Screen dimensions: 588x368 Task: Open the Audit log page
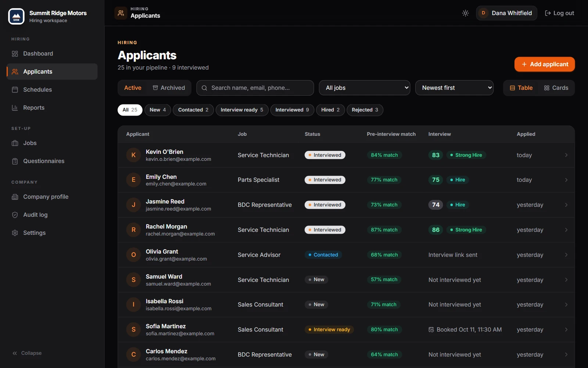coord(52,215)
